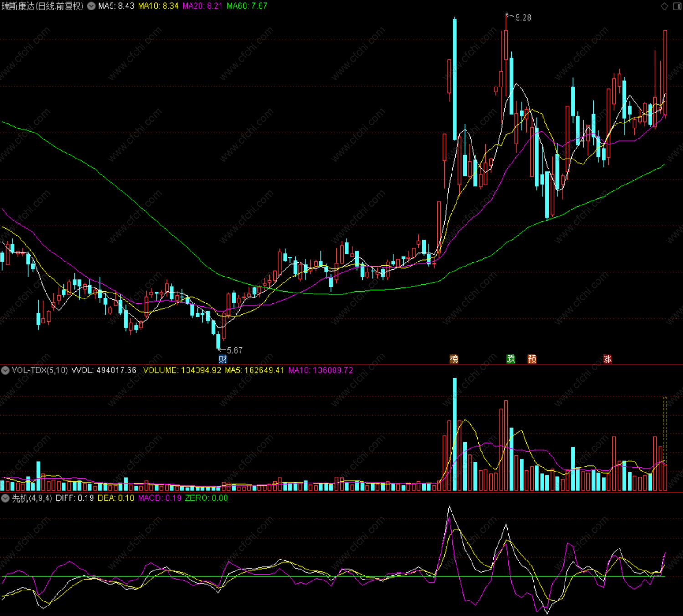The width and height of the screenshot is (683, 616).
Task: Click the 瑞斯康达(日线.前复权) chart title
Action: point(43,6)
